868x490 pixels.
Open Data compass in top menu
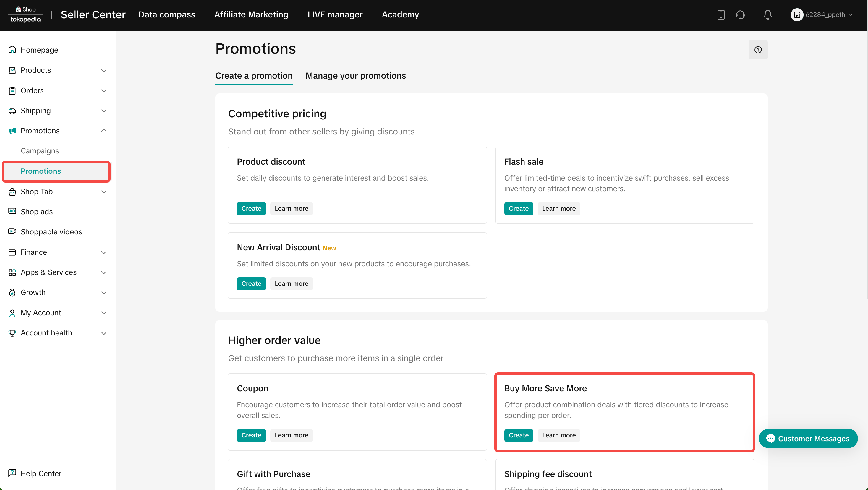pyautogui.click(x=166, y=14)
